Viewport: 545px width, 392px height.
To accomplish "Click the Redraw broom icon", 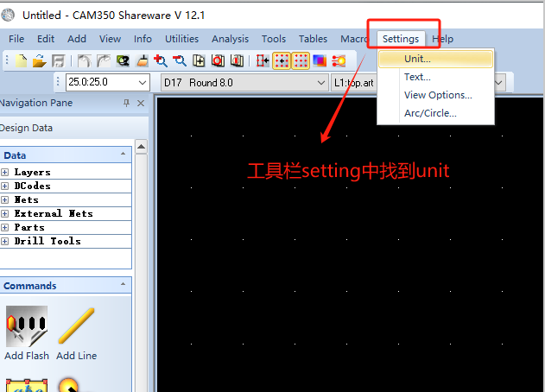I will pyautogui.click(x=143, y=60).
